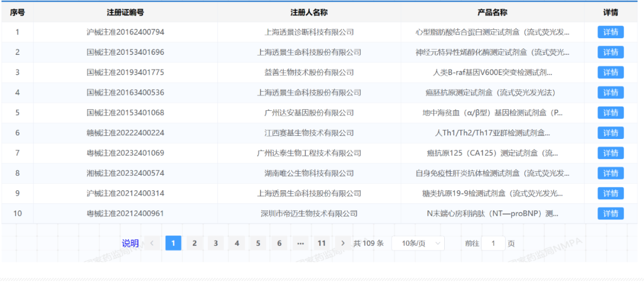The image size is (644, 291).
Task: Click the 产品名称 column header
Action: click(492, 13)
